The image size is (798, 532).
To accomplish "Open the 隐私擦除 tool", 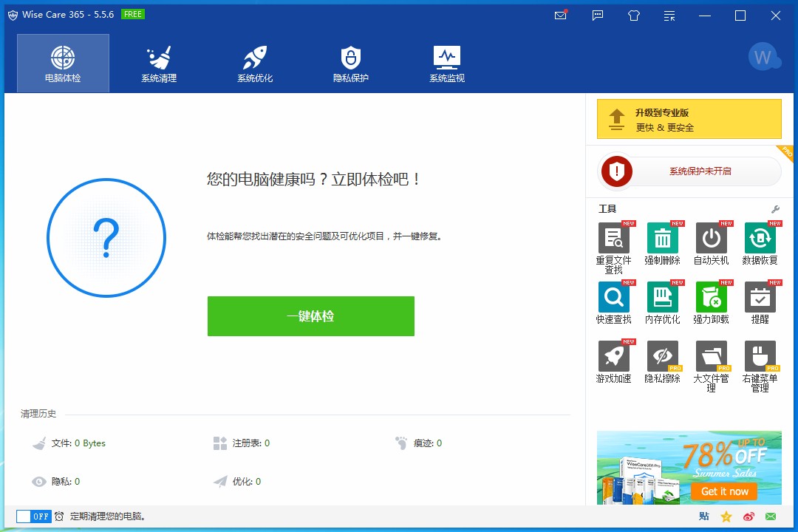I will [662, 361].
